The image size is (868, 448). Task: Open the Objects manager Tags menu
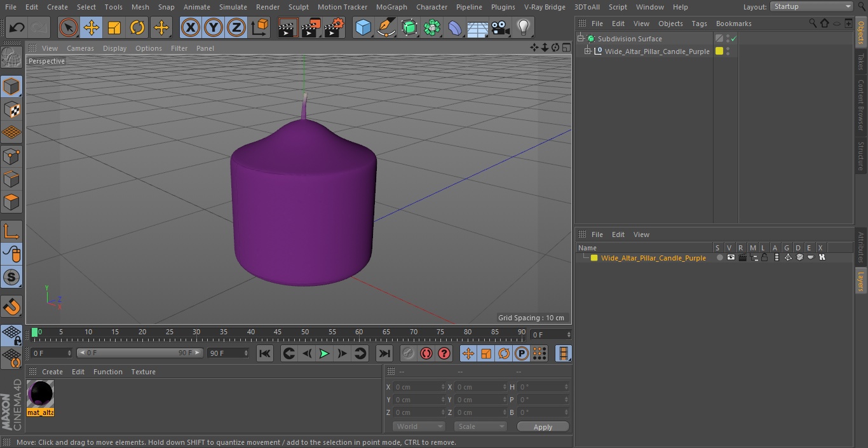click(x=699, y=24)
